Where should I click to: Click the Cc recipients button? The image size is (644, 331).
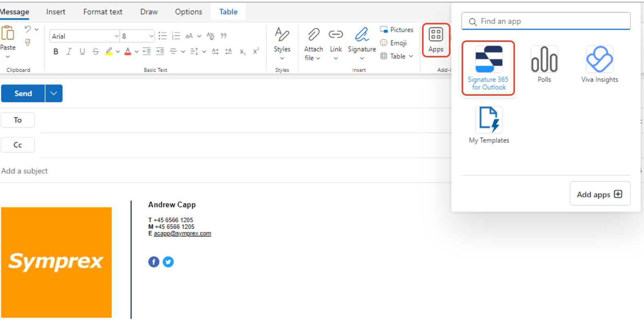click(18, 145)
